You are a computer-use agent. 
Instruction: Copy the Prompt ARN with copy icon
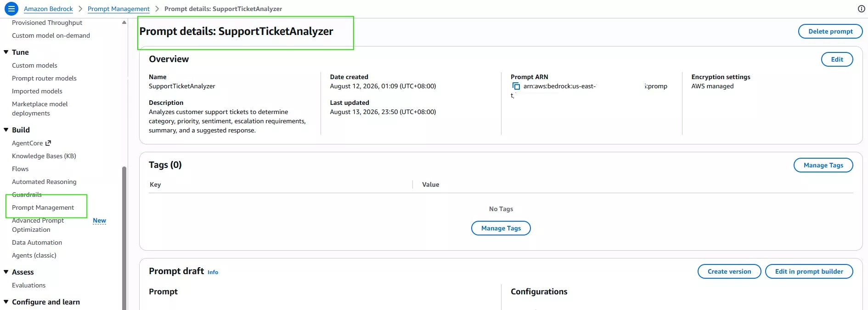pos(516,86)
